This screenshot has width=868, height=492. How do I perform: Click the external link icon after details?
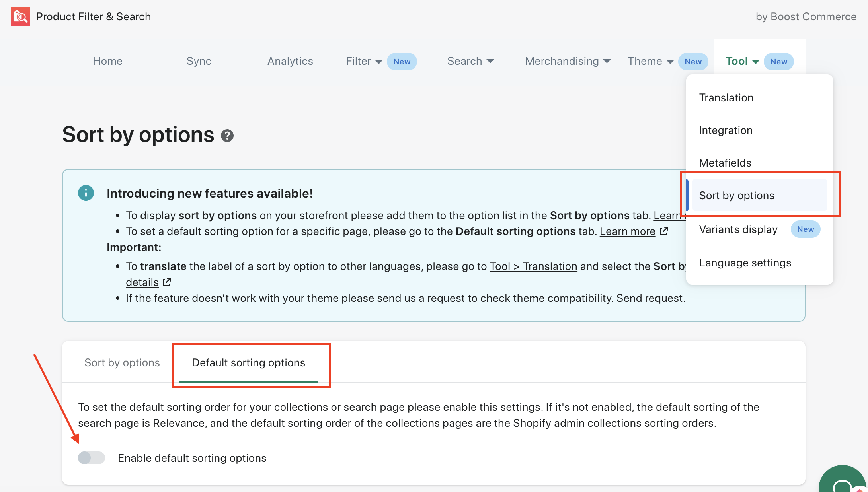click(x=167, y=282)
